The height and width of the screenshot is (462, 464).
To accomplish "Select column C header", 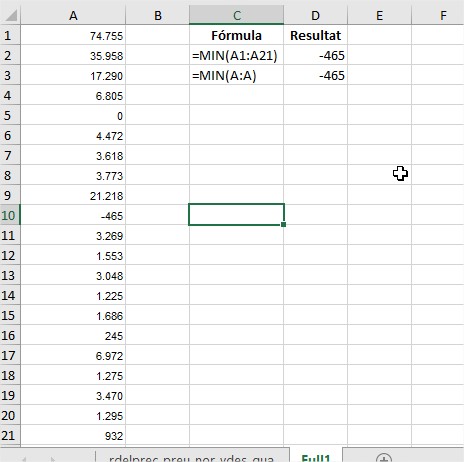I will tap(236, 15).
